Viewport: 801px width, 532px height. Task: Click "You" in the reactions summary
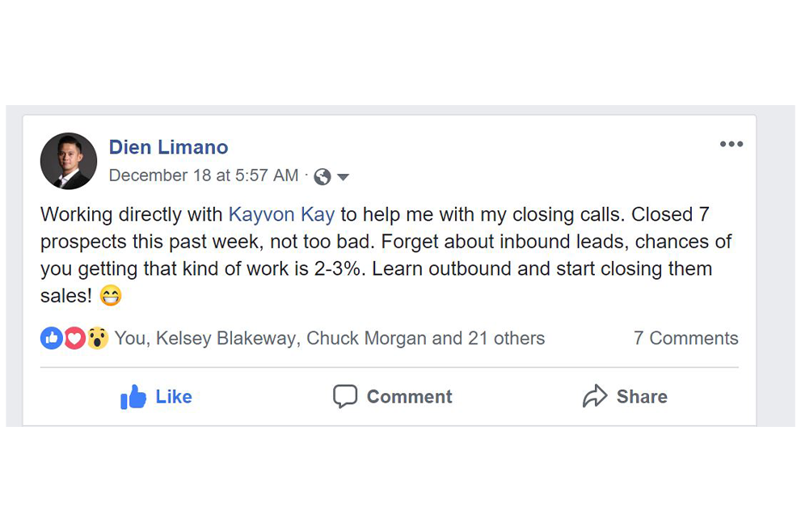[x=129, y=338]
